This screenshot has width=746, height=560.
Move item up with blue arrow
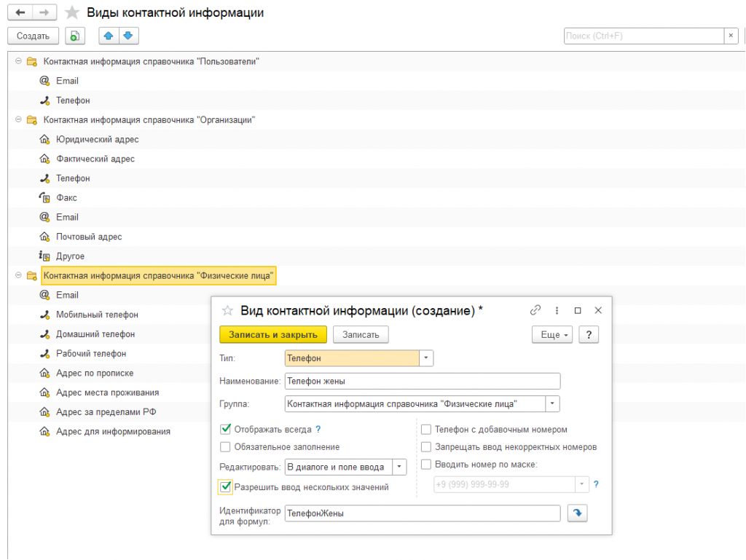[x=109, y=36]
